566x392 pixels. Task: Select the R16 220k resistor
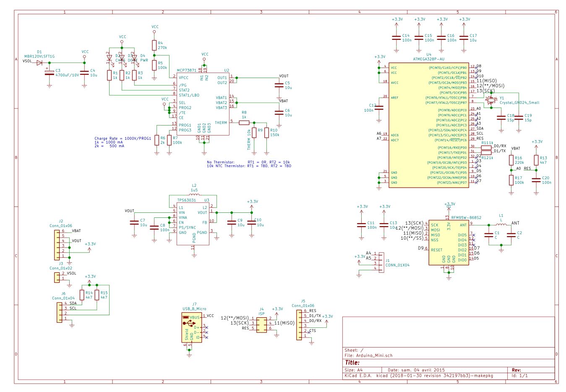click(511, 160)
